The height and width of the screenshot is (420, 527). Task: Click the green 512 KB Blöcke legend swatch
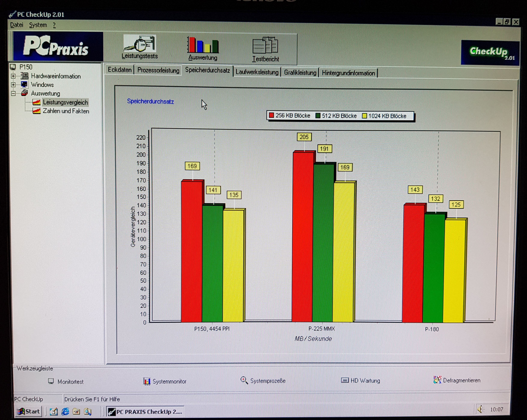pyautogui.click(x=318, y=115)
